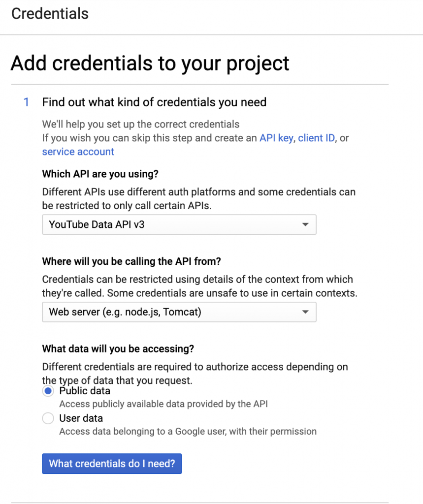Click the What data will you be accessing? label
Screen dimensions: 423x504
(118, 348)
